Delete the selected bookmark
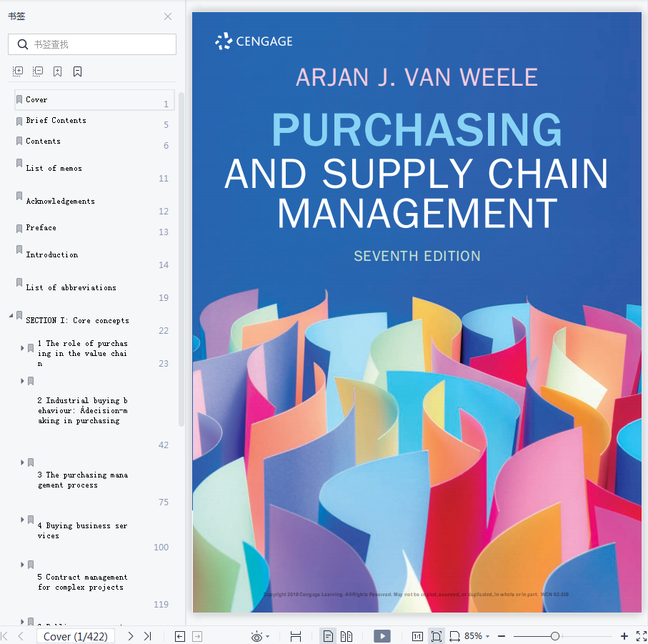The height and width of the screenshot is (644, 648). pos(77,71)
